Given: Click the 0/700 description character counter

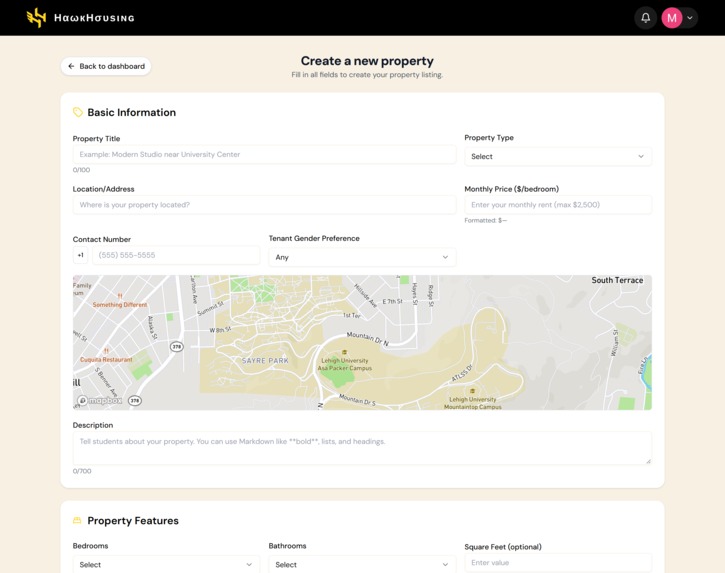Looking at the screenshot, I should click(82, 471).
